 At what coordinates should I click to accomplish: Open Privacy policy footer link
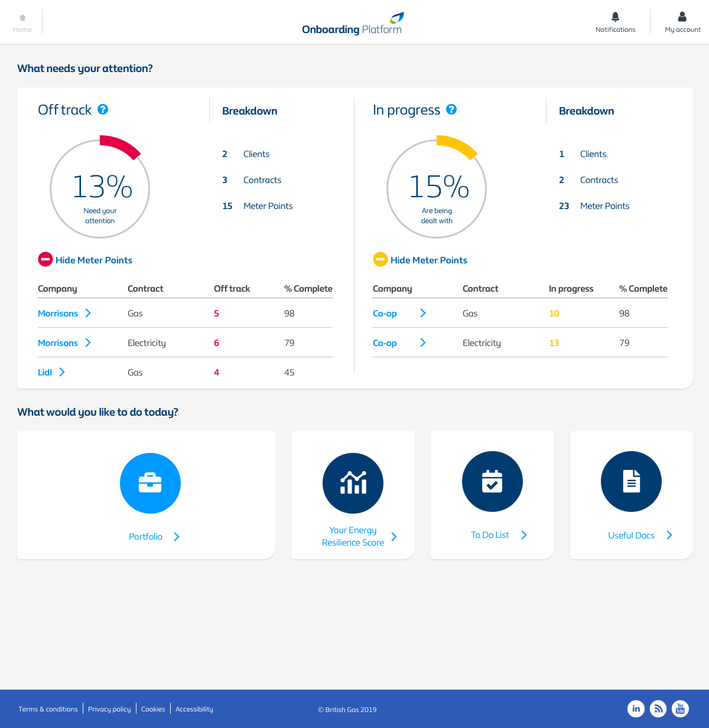(109, 709)
